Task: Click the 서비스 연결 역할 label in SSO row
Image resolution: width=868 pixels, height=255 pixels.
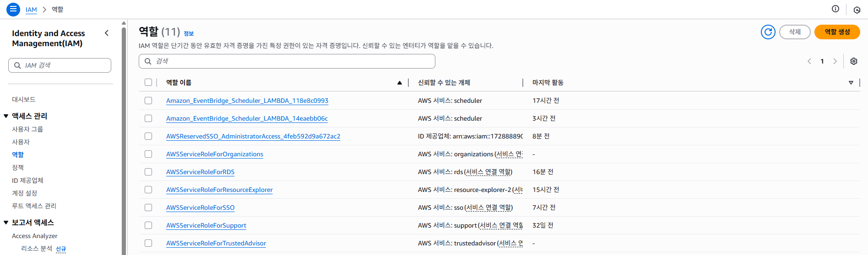Action: coord(488,207)
